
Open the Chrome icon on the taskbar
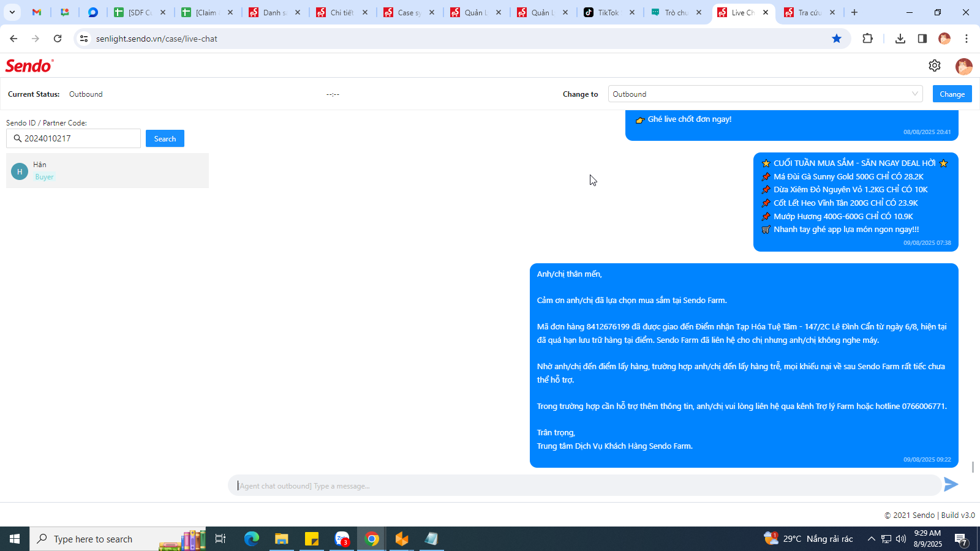[x=372, y=539]
